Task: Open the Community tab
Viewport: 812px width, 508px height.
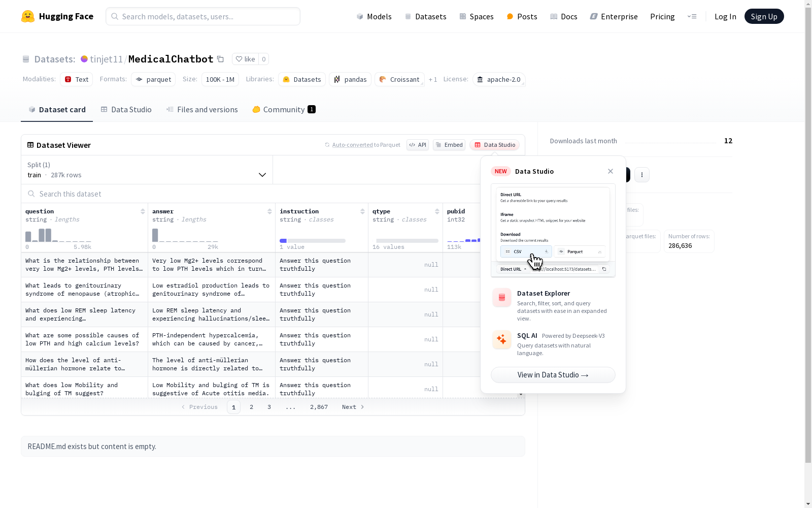Action: (x=284, y=109)
